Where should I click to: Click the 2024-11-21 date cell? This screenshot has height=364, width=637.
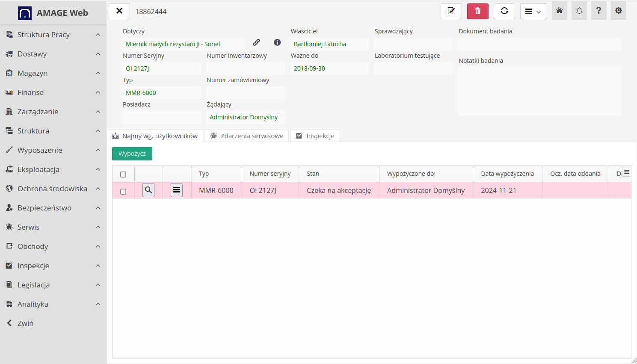[x=507, y=190]
